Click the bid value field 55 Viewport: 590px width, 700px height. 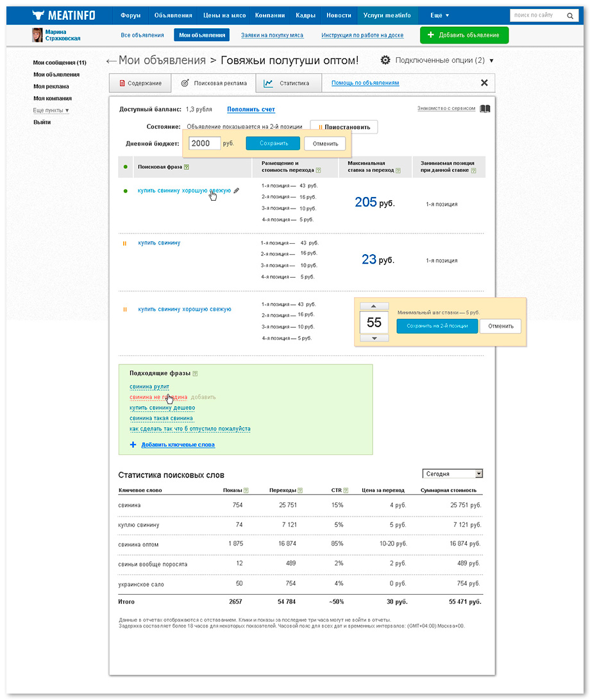374,322
